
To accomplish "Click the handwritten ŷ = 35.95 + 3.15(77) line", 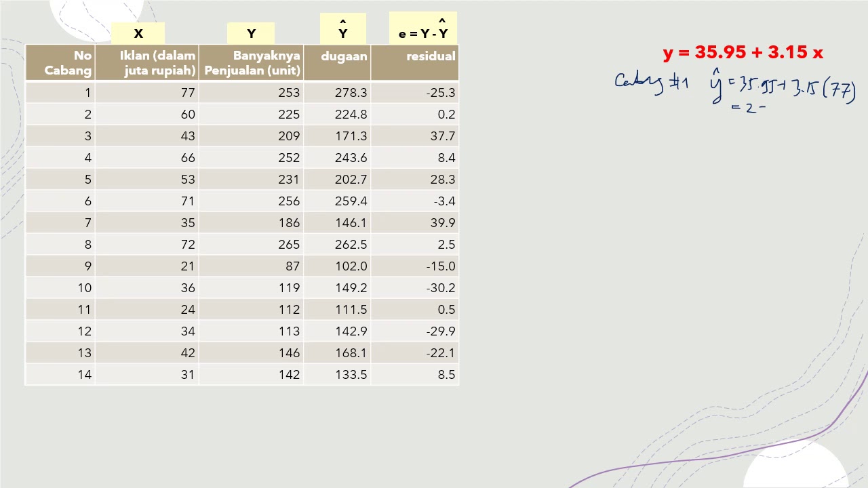I will [x=783, y=87].
